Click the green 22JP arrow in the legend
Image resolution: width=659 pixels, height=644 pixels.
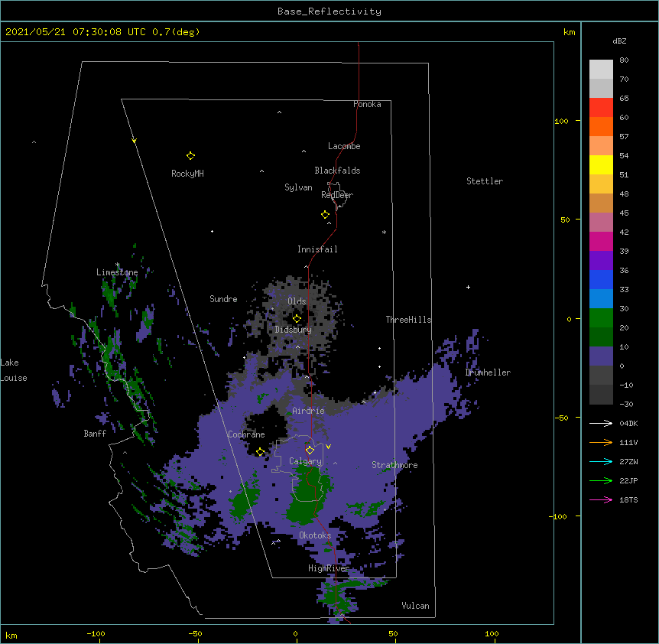tap(601, 480)
